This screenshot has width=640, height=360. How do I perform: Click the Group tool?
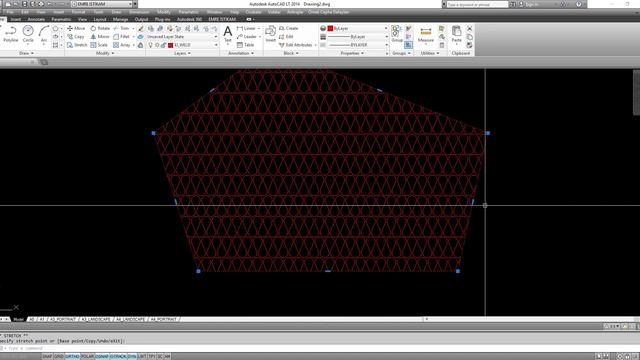click(397, 34)
